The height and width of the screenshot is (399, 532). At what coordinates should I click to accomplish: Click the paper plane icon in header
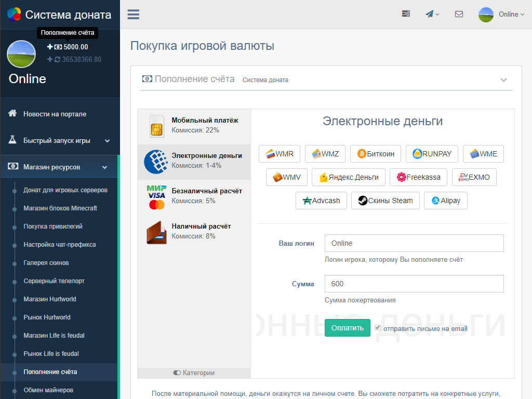431,15
